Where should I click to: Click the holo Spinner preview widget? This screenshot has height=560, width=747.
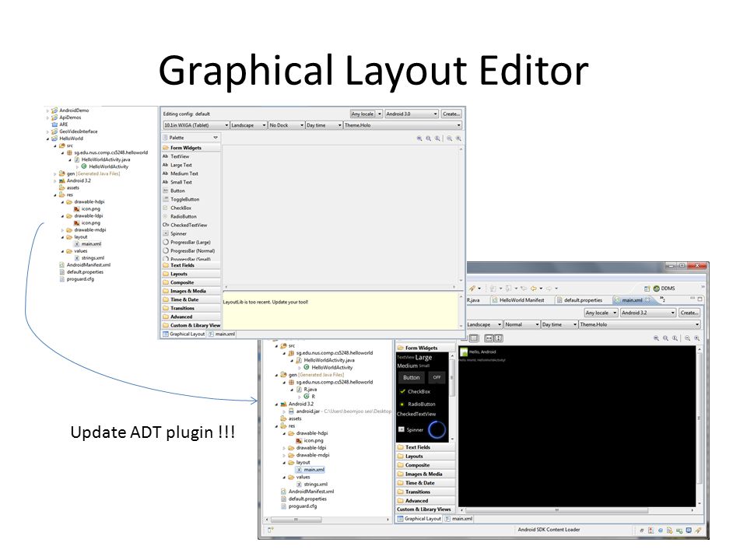coord(411,429)
